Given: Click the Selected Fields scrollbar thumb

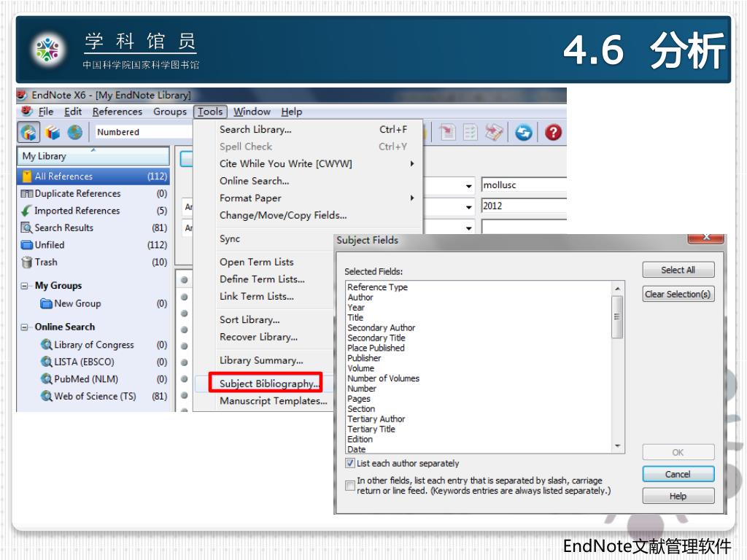Looking at the screenshot, I should coord(617,316).
